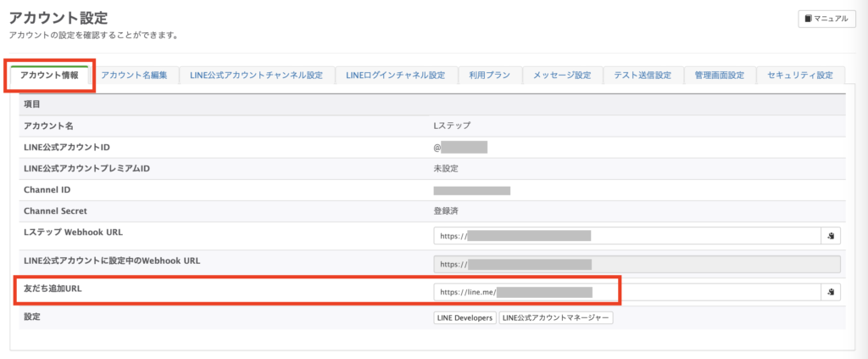The width and height of the screenshot is (868, 359).
Task: Select the テスト送信設定 tab
Action: pos(642,76)
